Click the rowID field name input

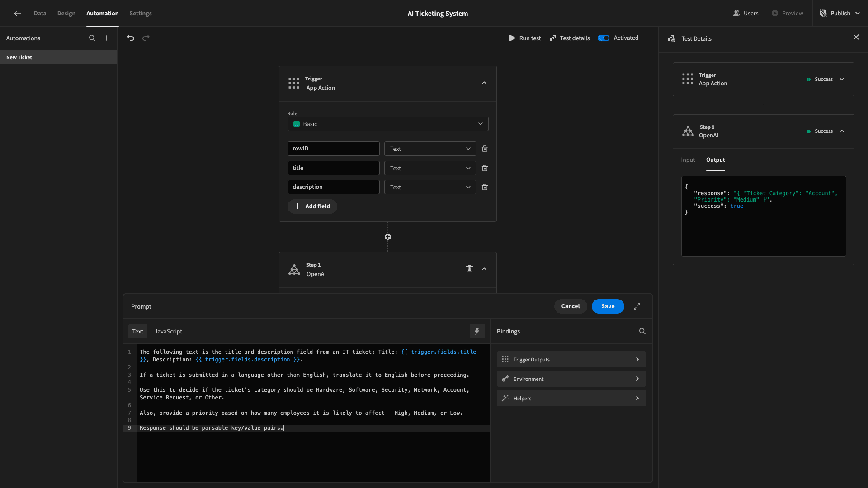334,149
